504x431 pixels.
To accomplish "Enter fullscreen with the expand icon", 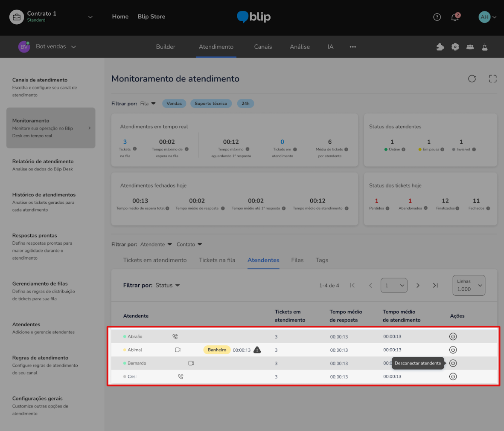I will (492, 78).
